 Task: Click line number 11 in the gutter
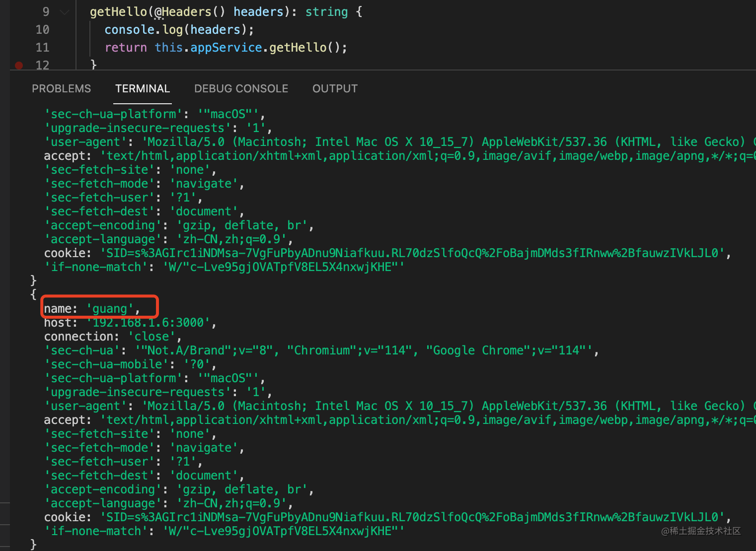(x=42, y=48)
